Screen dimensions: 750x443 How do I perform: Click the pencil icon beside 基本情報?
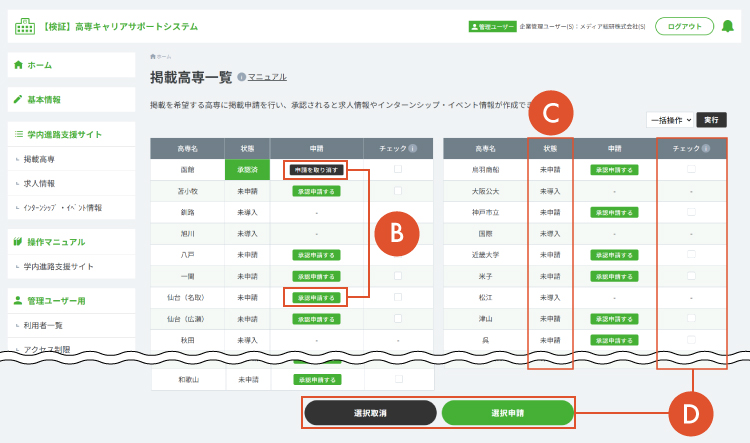[x=18, y=100]
